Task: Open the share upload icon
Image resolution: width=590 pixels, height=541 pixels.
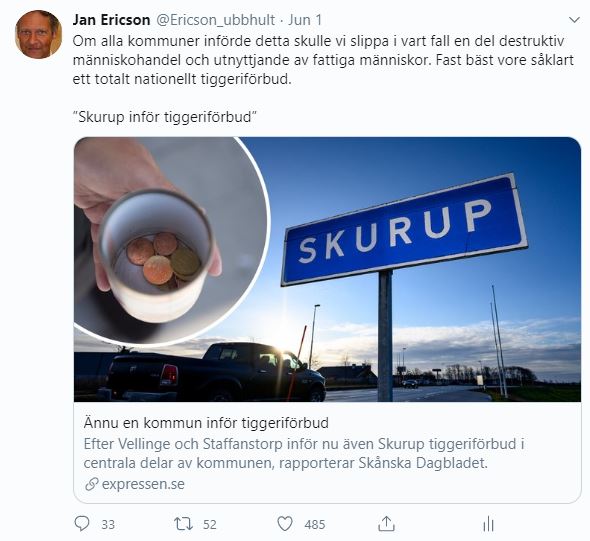Action: click(386, 523)
